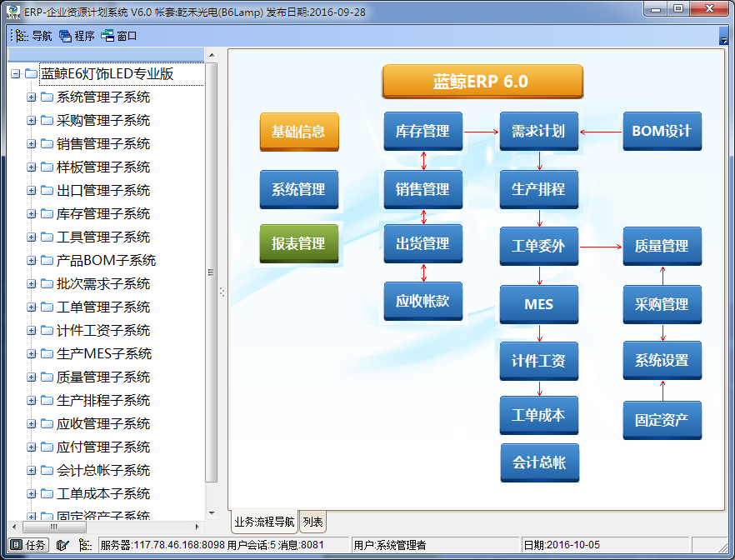Select the 应付管理子系统 tree row

coord(103,447)
